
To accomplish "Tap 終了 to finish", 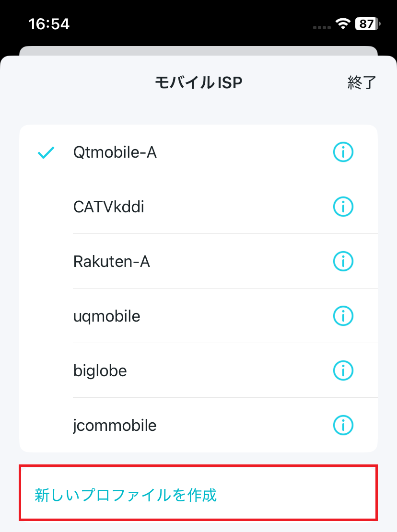I will click(362, 82).
